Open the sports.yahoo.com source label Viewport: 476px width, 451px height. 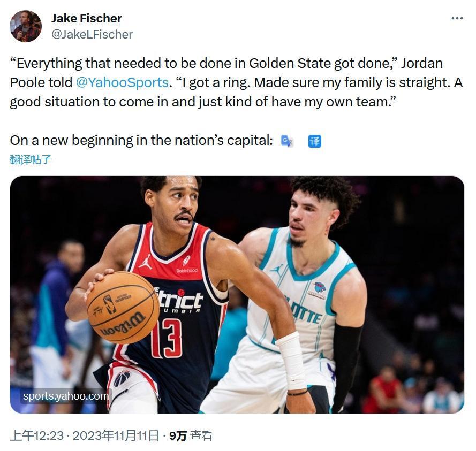(66, 396)
